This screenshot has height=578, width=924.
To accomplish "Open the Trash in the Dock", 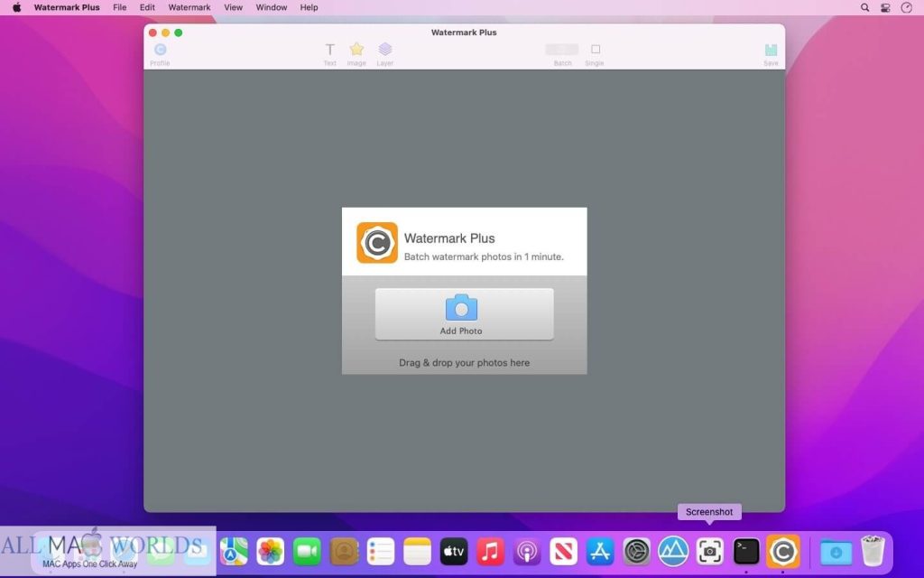I will coord(873,550).
